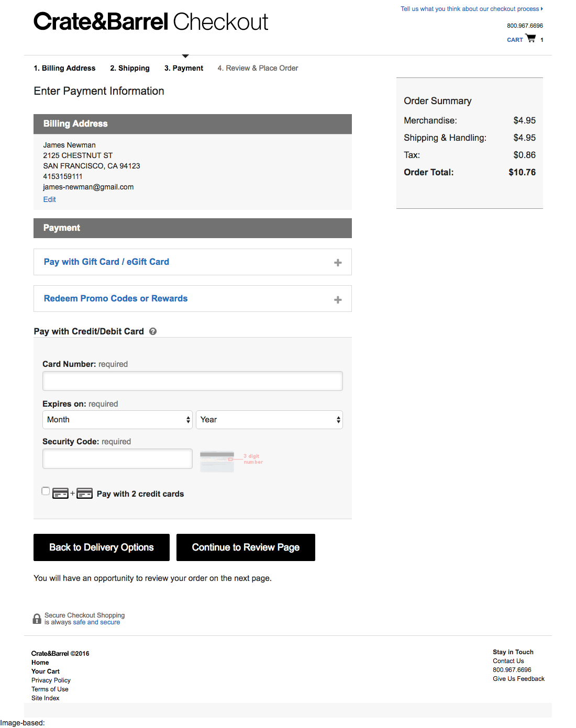Viewport: 576px width, 728px height.
Task: Enable Pay with 2 credit cards
Action: (x=46, y=491)
